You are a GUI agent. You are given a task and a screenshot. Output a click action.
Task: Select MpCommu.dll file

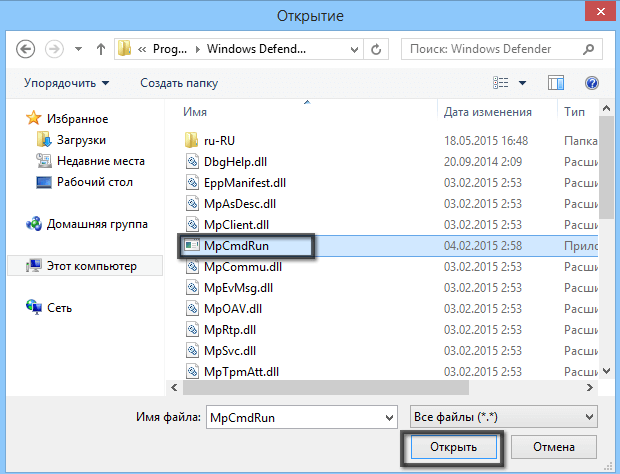pyautogui.click(x=243, y=266)
